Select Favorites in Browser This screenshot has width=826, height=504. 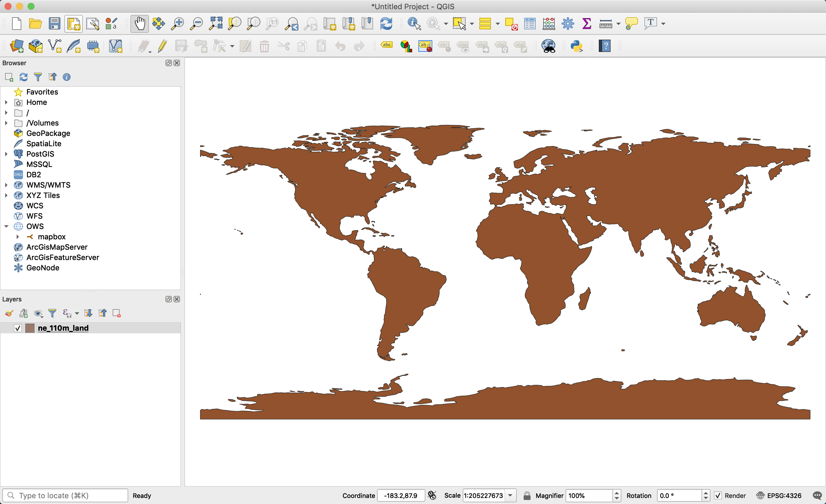click(x=42, y=92)
